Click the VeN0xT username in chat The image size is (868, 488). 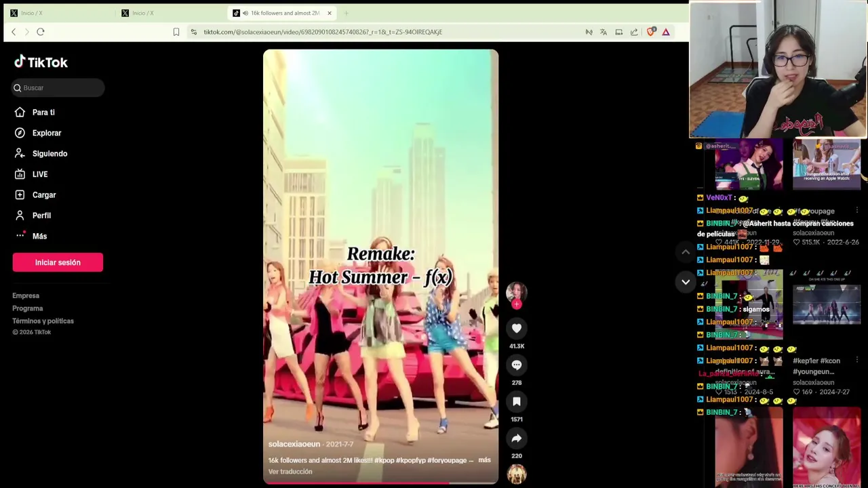tap(719, 198)
